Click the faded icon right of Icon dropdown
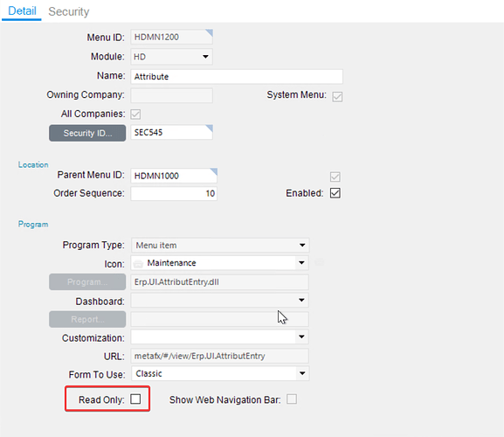This screenshot has height=437, width=504. (319, 262)
